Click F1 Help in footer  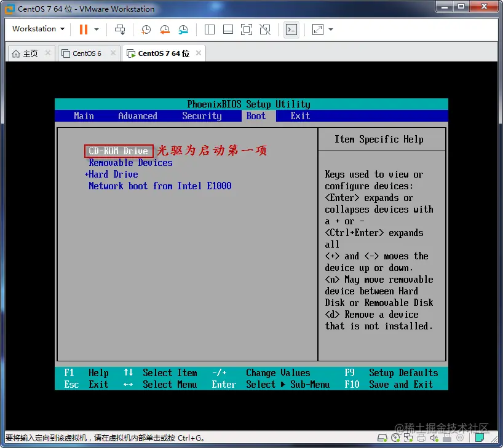click(86, 372)
